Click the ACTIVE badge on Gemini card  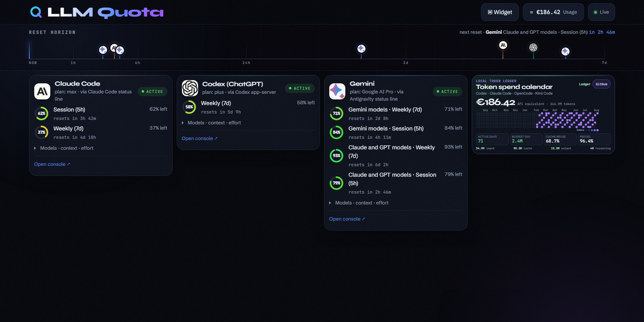point(448,92)
